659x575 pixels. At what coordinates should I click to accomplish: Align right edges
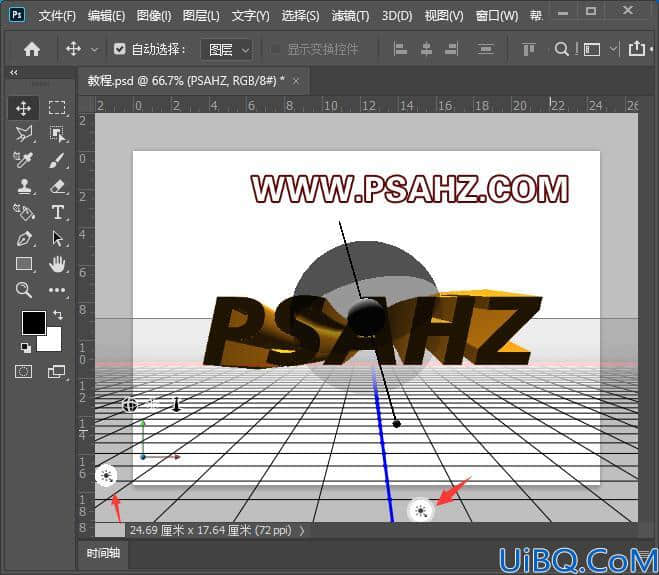(451, 49)
